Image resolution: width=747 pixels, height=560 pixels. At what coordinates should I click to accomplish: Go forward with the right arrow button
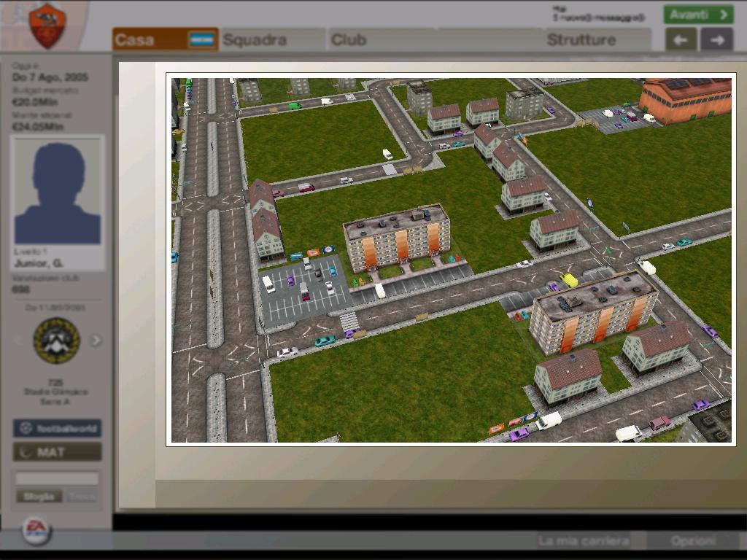pyautogui.click(x=716, y=40)
